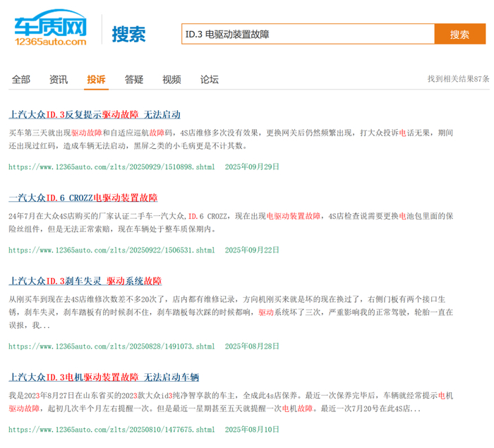Viewport: 494px width, 448px height.
Task: Click the 车质网 12365auto.com logo
Action: coord(50,28)
